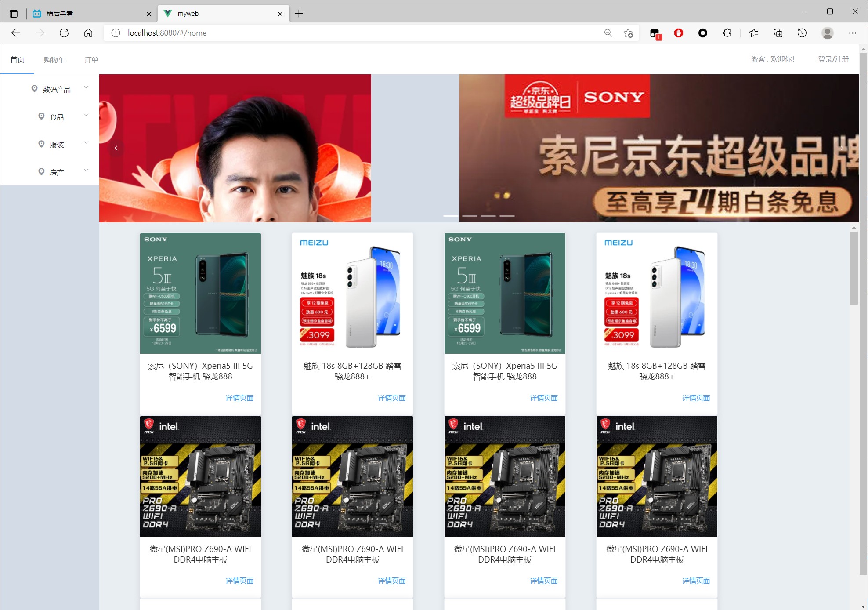Select 购物车 in the navigation menu
Viewport: 868px width, 610px height.
coord(54,59)
